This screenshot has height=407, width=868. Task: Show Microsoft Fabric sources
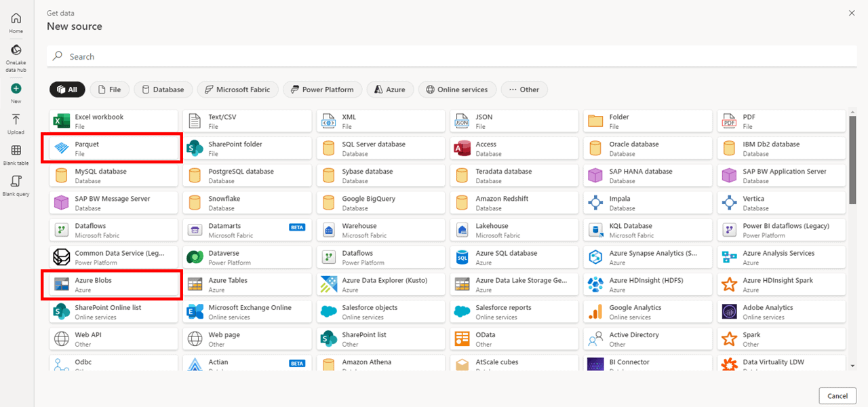point(237,90)
